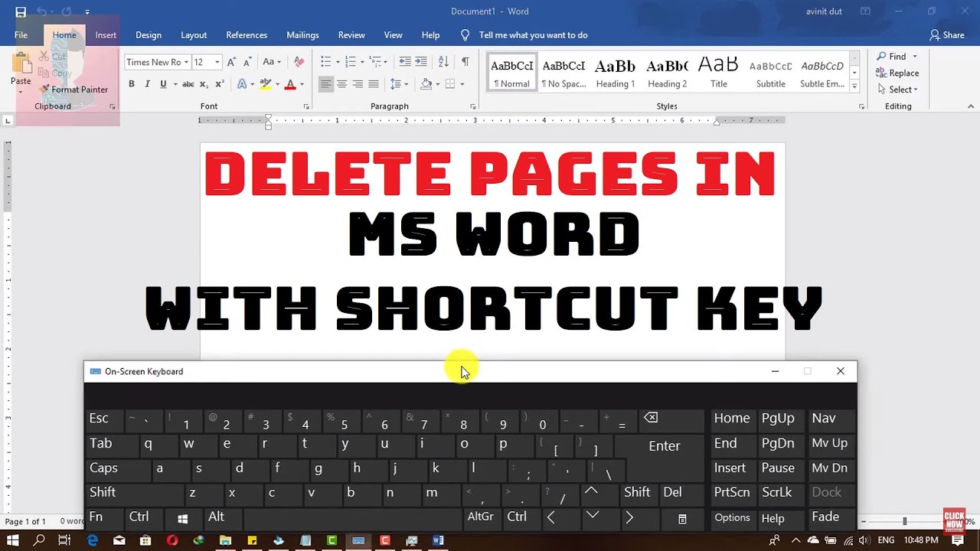Click the Share button
This screenshot has height=551, width=980.
[946, 35]
